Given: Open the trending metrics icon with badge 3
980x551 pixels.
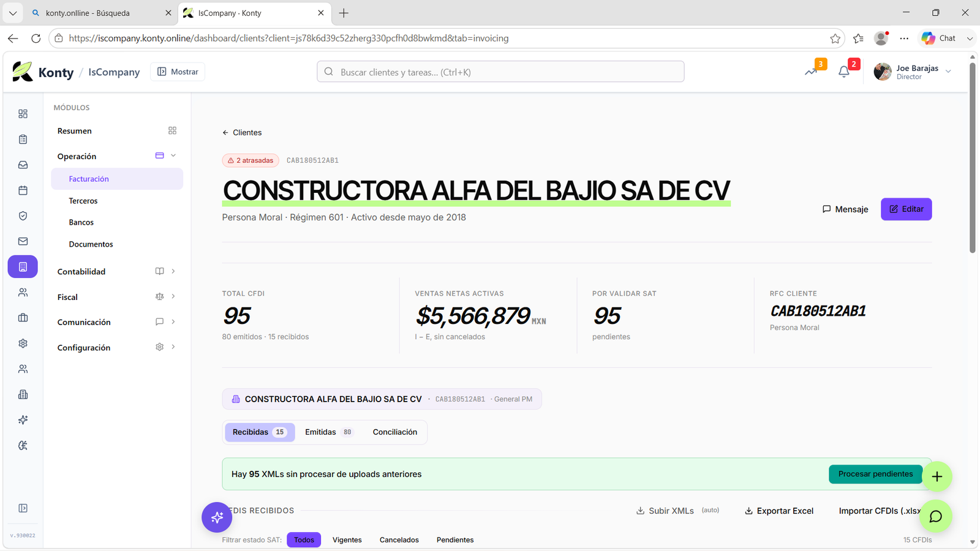Looking at the screenshot, I should click(812, 71).
